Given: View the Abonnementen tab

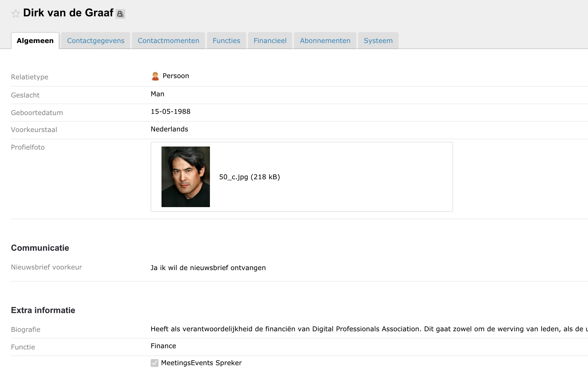Looking at the screenshot, I should (325, 41).
